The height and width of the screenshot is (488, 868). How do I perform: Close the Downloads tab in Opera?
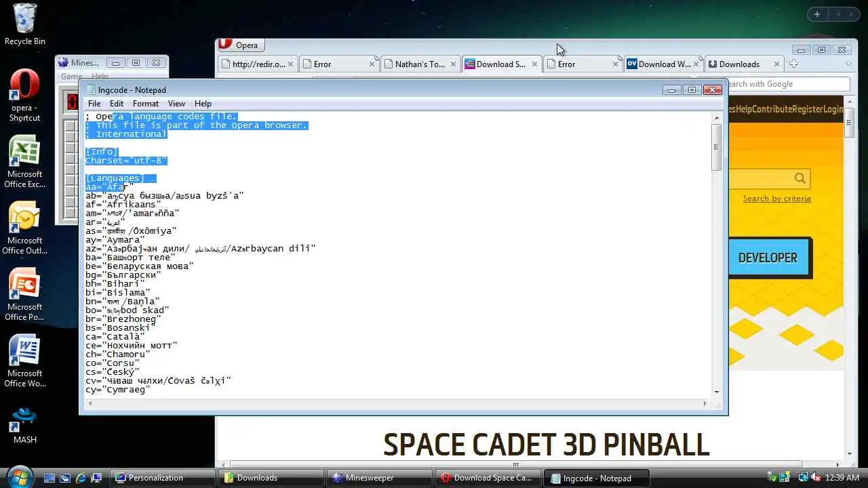[778, 64]
